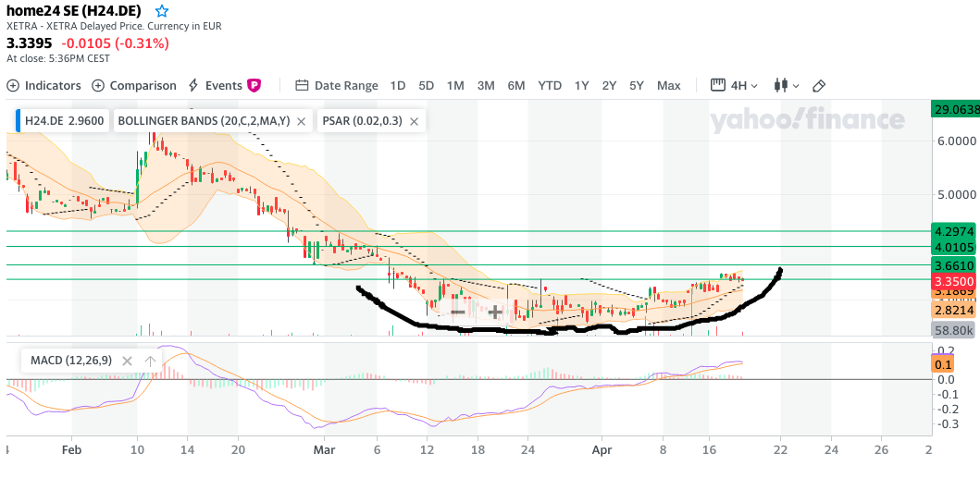This screenshot has height=478, width=980.
Task: Click the pink premium badge beside Events
Action: (254, 86)
